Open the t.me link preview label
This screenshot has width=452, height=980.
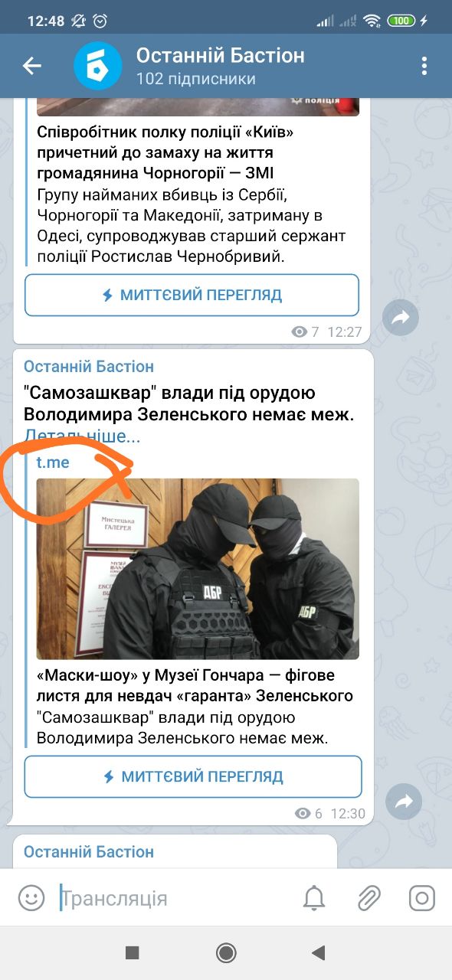53,462
